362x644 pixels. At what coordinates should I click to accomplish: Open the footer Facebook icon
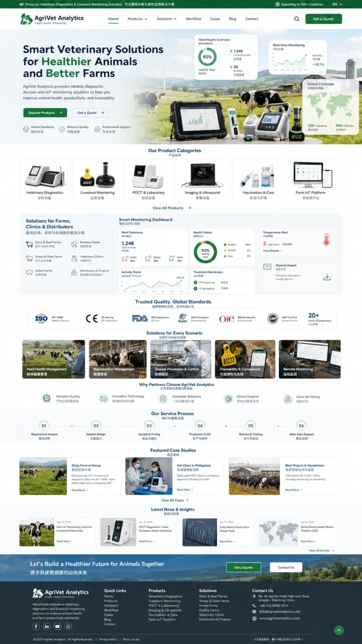(36, 627)
